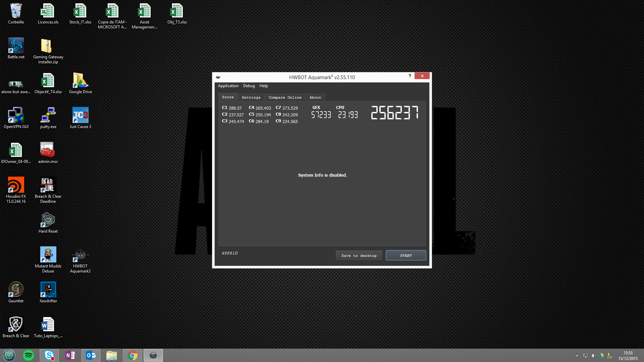Open Chrome from taskbar
Image resolution: width=644 pixels, height=362 pixels.
tap(132, 355)
